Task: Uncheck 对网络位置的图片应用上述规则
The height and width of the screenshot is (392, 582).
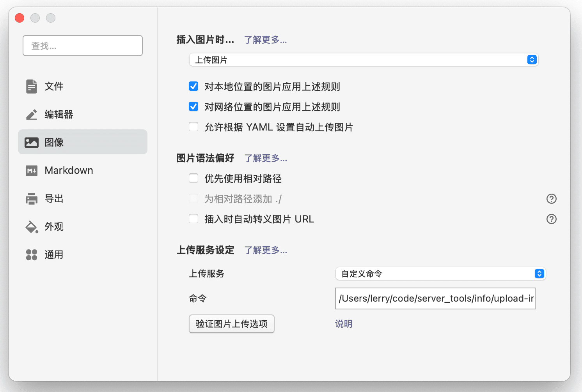Action: coord(193,106)
